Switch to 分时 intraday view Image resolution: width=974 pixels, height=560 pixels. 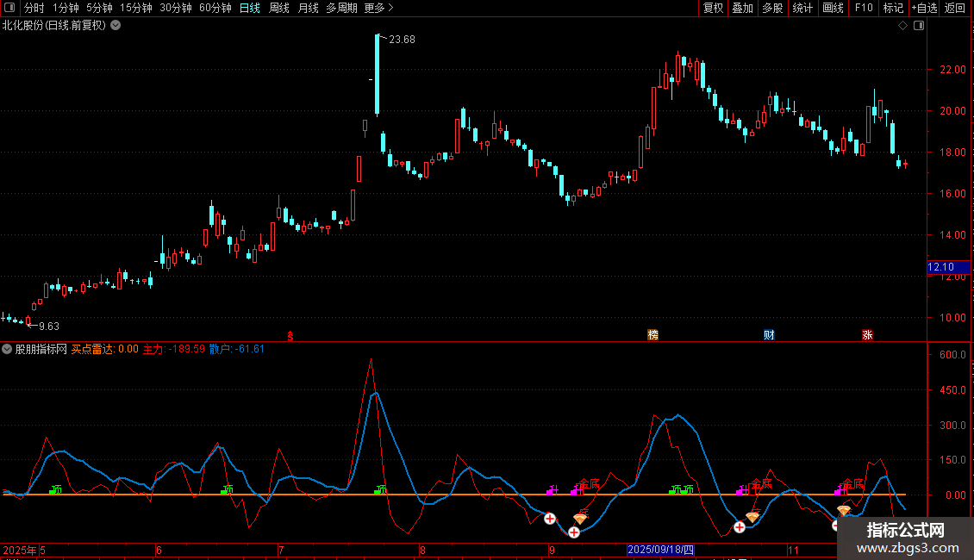[34, 8]
